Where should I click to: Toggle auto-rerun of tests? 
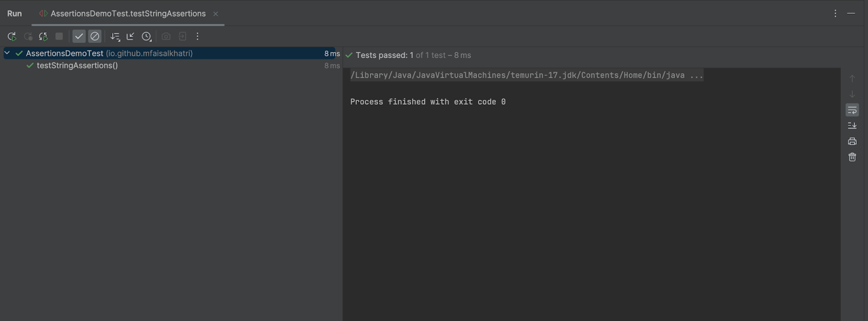(x=43, y=36)
